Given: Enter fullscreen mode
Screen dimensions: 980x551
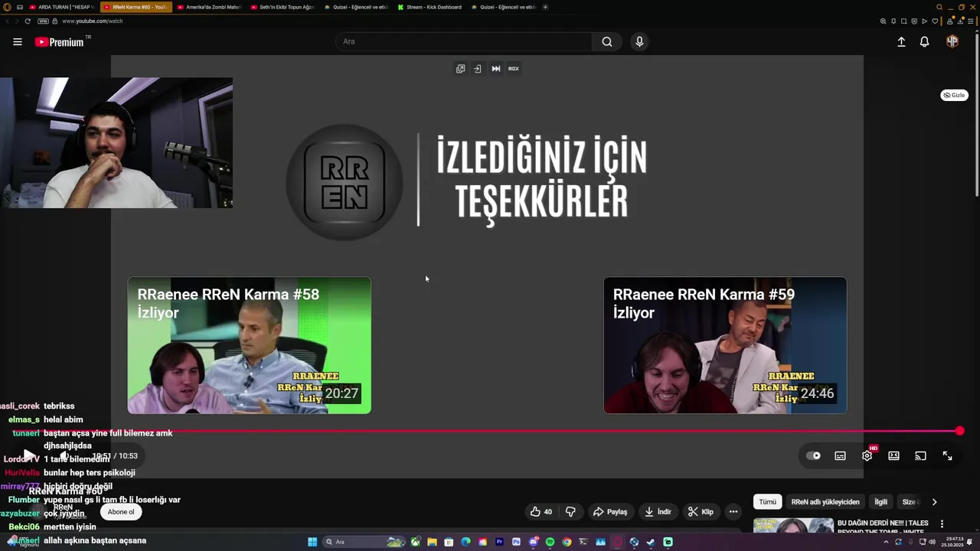Looking at the screenshot, I should click(947, 456).
